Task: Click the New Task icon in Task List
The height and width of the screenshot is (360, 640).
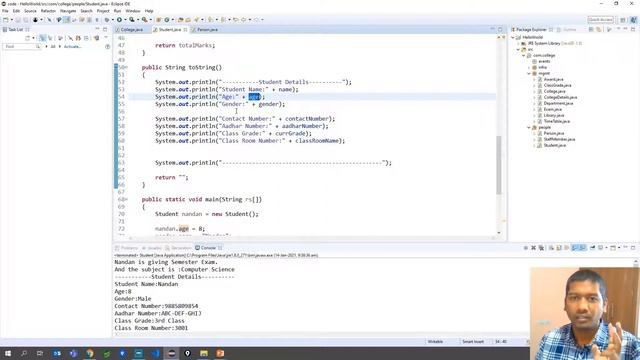Action: tap(27, 38)
